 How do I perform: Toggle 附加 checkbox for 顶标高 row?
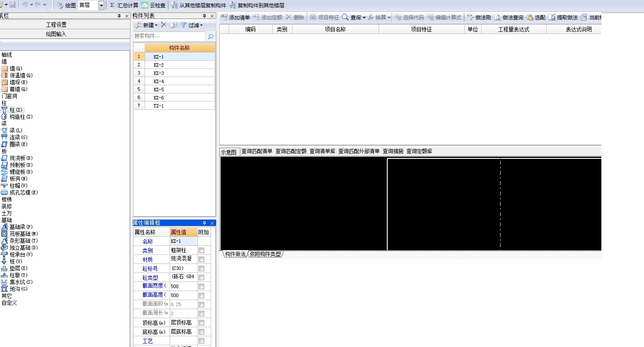201,322
